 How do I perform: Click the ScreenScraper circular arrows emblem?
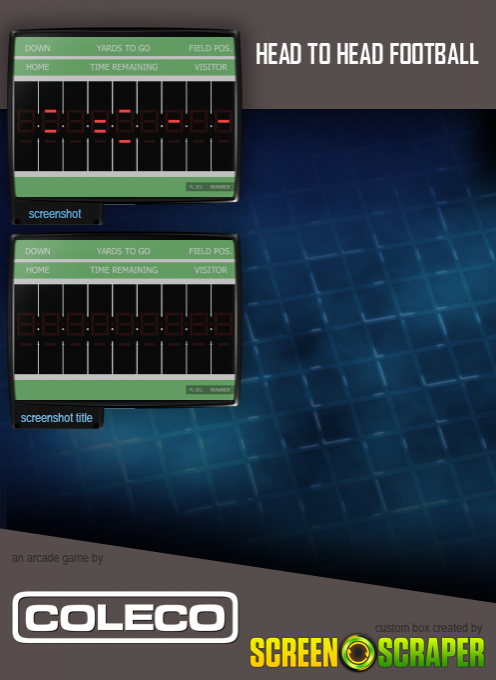click(x=358, y=653)
